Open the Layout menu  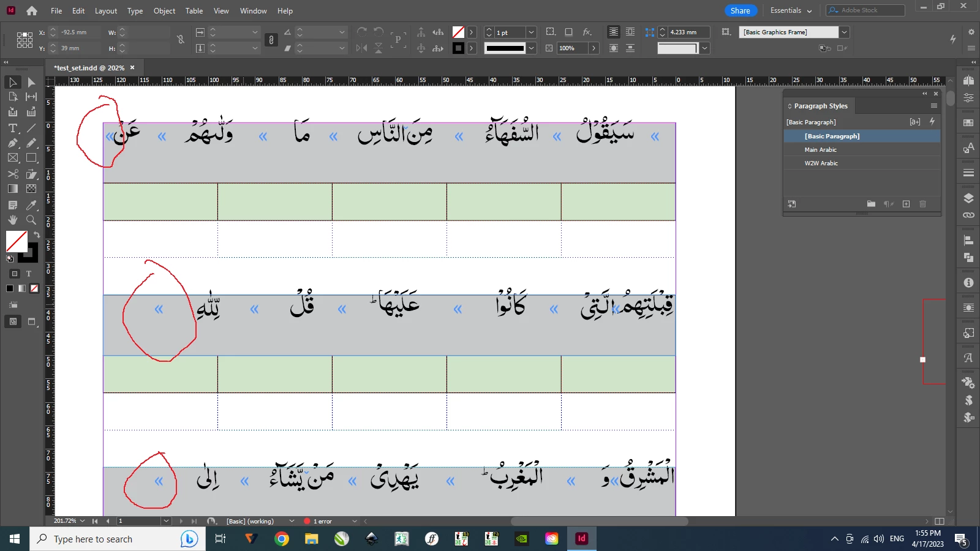(x=105, y=11)
